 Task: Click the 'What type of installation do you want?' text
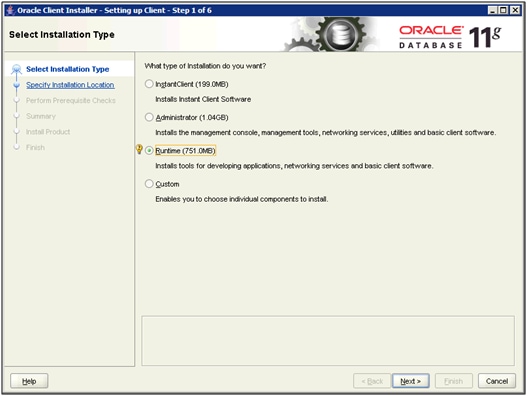pos(205,66)
